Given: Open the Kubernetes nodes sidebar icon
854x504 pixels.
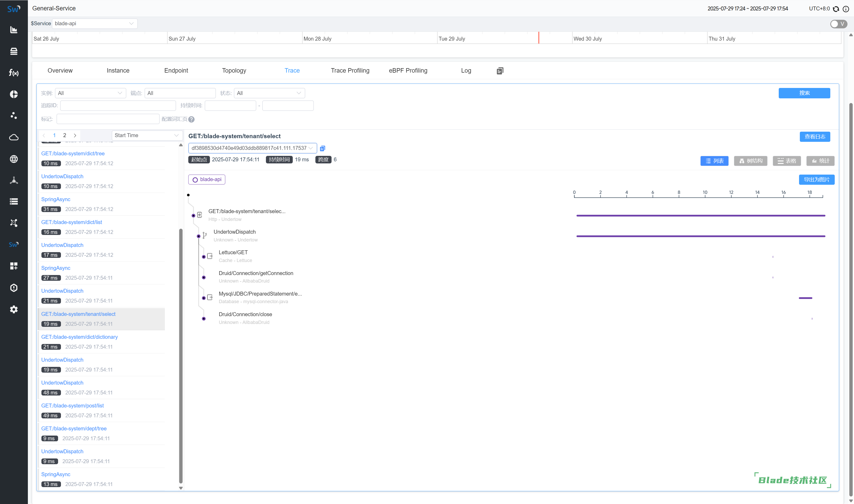Looking at the screenshot, I should pyautogui.click(x=14, y=180).
